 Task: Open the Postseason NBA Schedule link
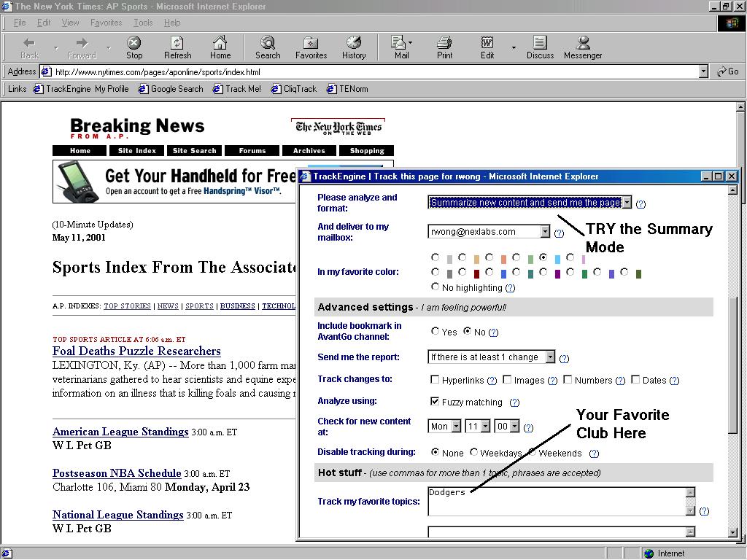tap(117, 473)
